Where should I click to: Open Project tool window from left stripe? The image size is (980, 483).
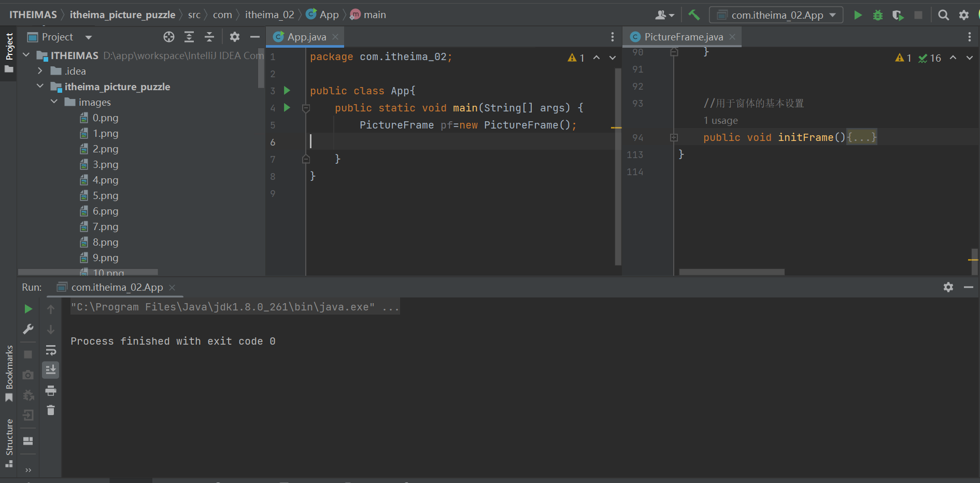point(9,53)
